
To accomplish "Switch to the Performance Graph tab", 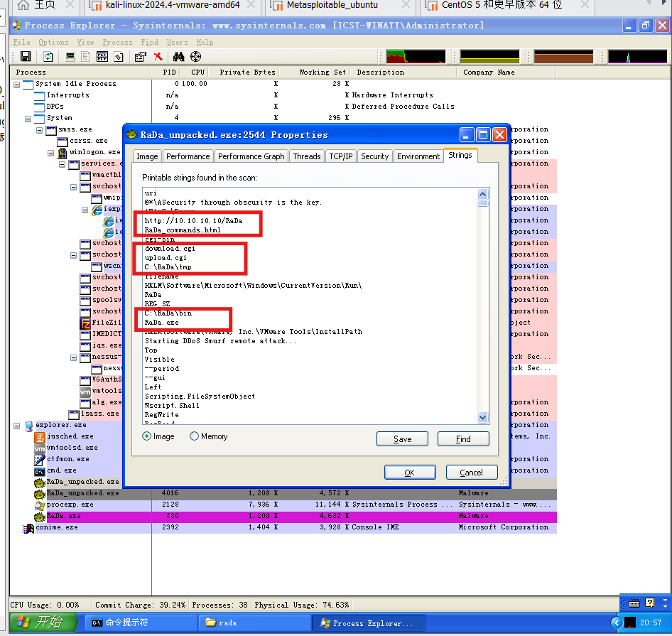I will click(x=251, y=156).
